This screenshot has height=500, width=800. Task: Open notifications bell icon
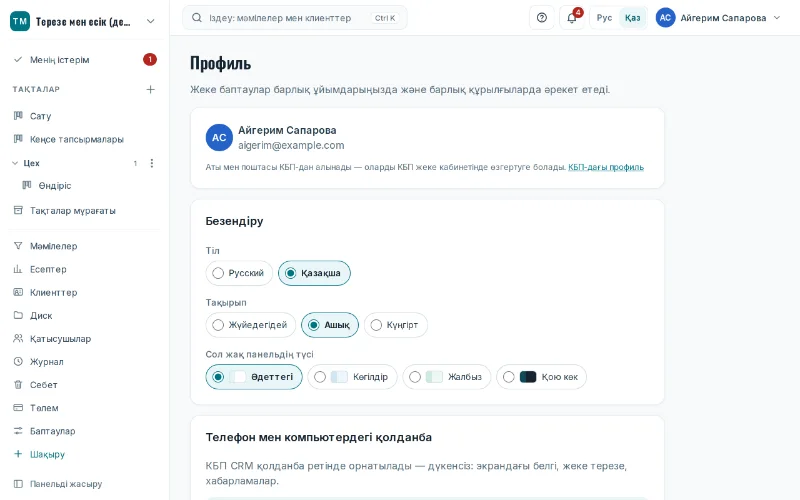[572, 18]
